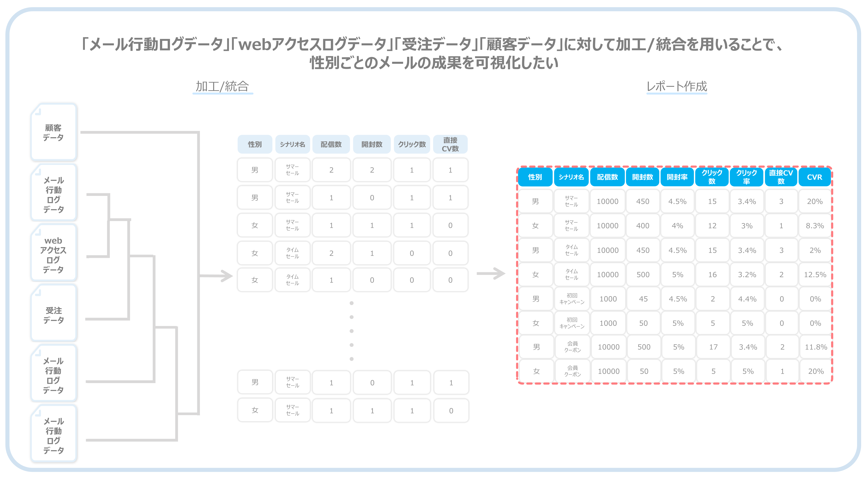Select the クリック率 header in the report table
This screenshot has height=482, width=868.
click(x=746, y=177)
